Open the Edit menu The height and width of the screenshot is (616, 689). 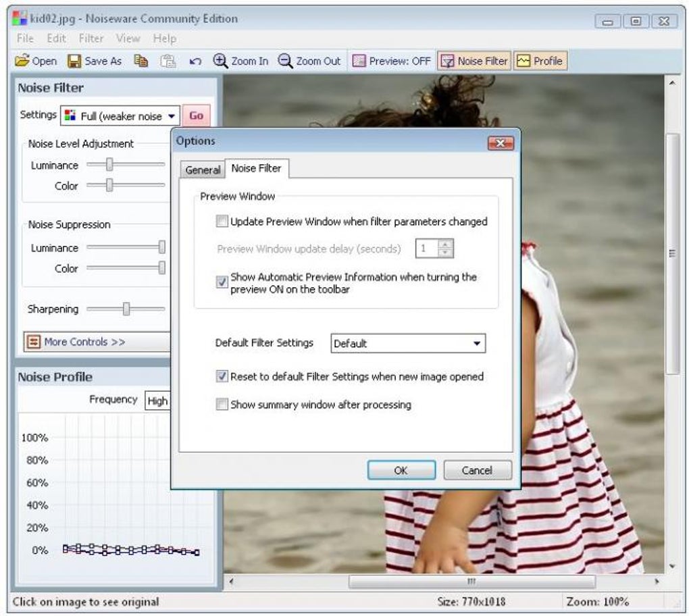[x=56, y=38]
